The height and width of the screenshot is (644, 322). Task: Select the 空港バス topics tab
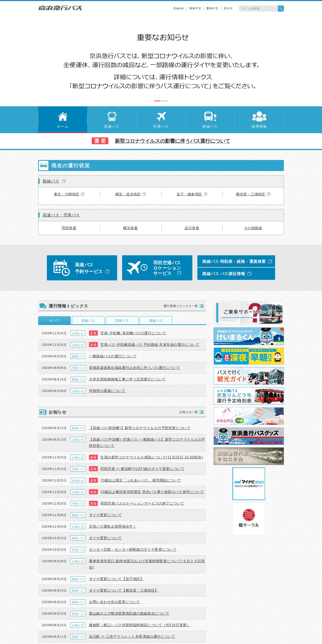click(122, 320)
